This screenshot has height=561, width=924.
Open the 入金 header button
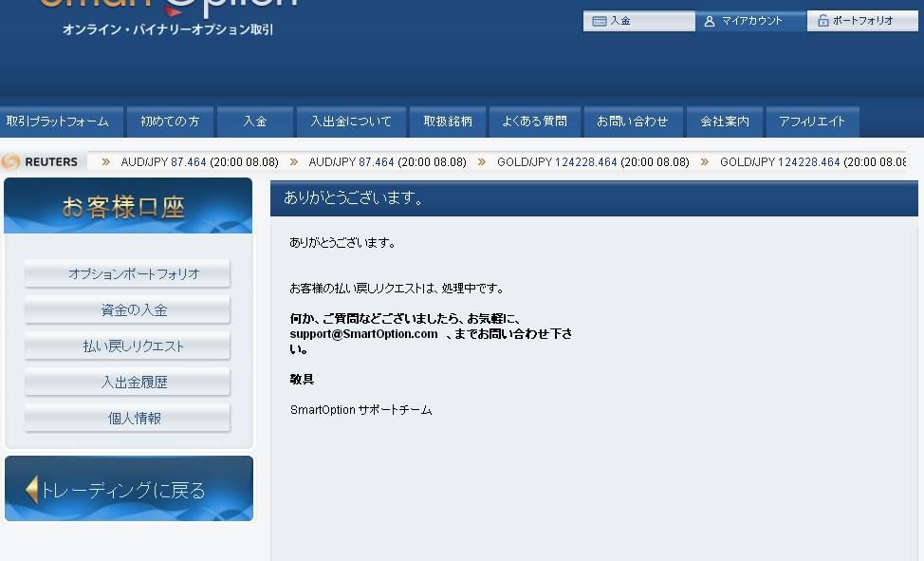click(x=638, y=21)
